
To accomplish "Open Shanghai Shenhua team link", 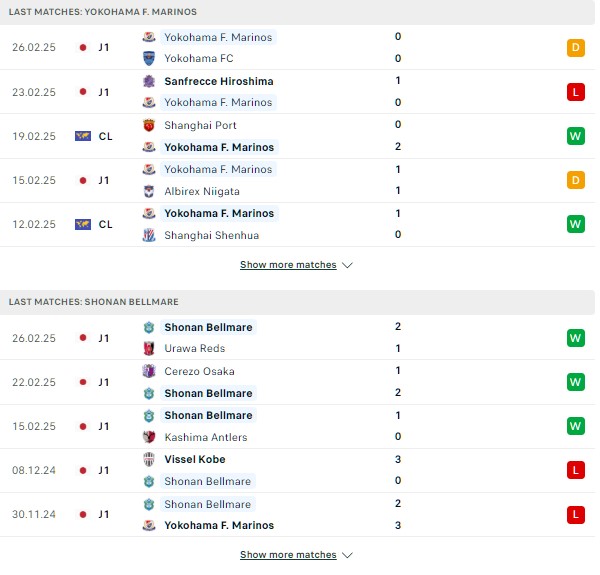I will 212,235.
